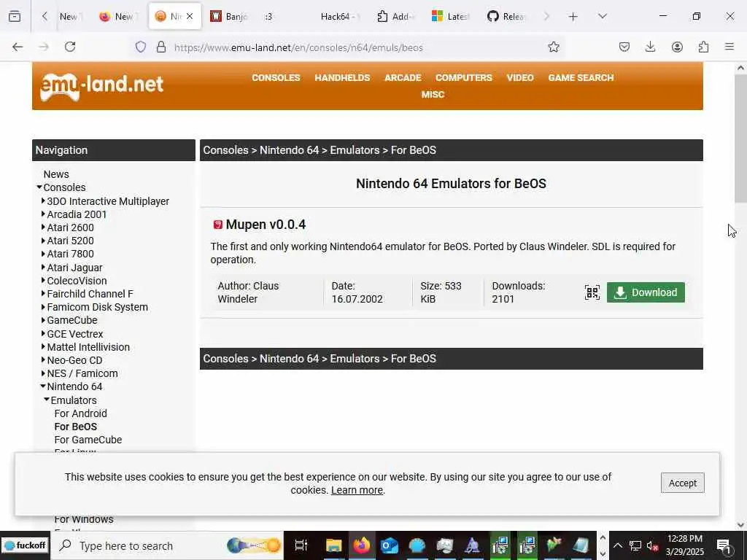Open News in navigation panel

coord(56,174)
